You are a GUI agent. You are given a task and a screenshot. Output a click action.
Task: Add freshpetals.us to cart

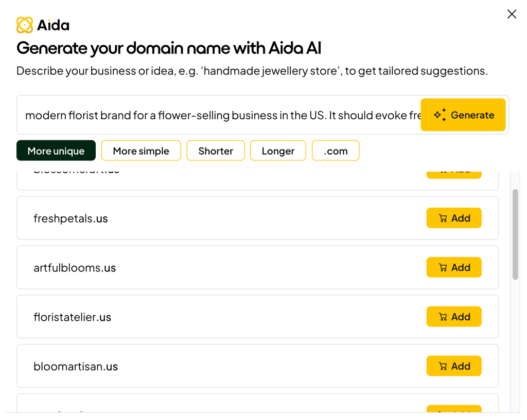454,218
